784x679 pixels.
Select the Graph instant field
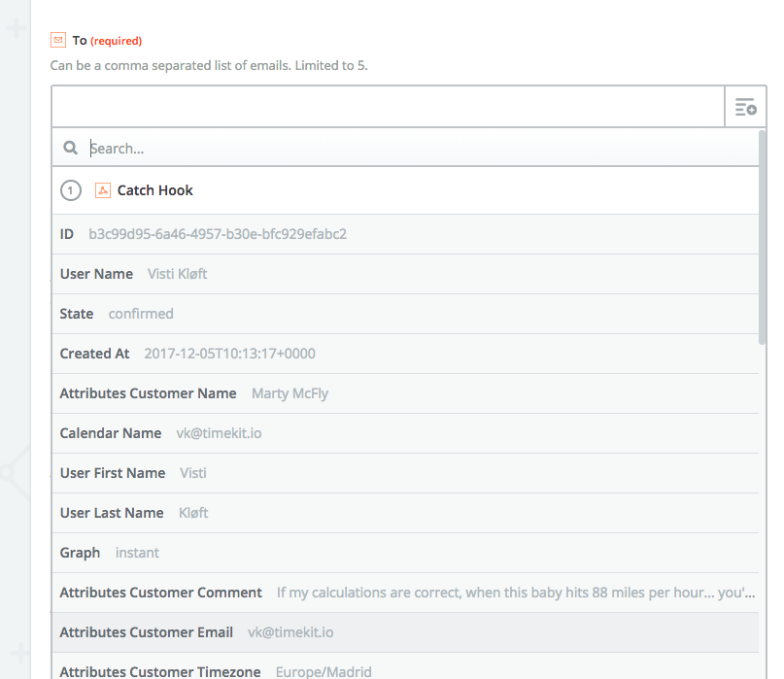[405, 553]
